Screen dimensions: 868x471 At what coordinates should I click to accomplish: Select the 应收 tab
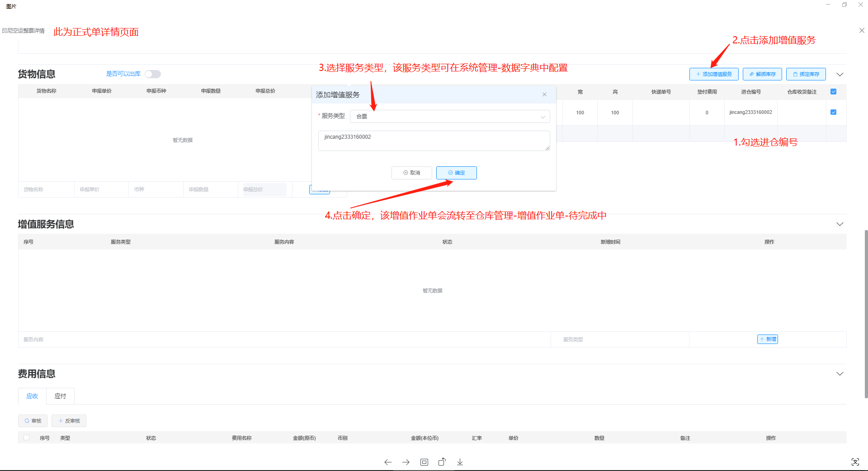(x=32, y=396)
